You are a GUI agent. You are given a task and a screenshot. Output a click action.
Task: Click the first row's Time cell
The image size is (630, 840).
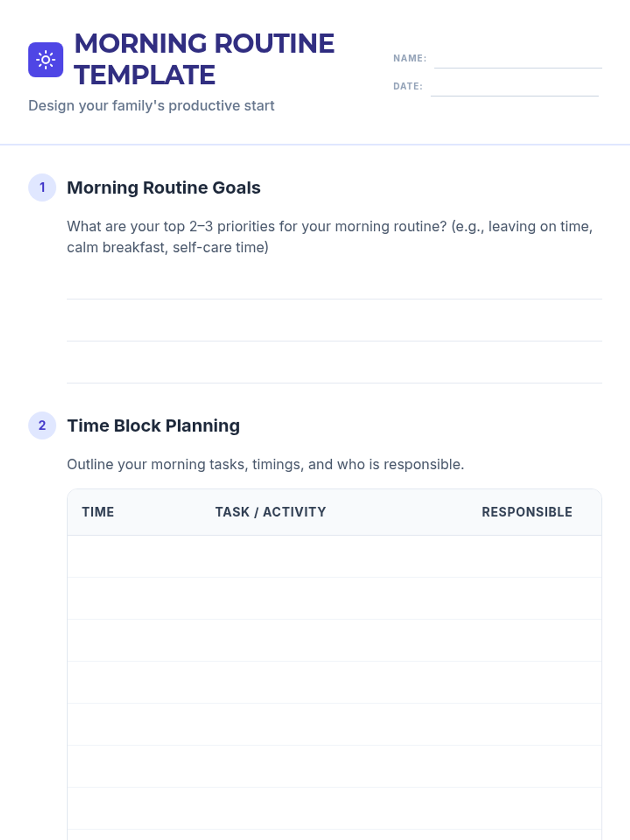[x=134, y=556]
